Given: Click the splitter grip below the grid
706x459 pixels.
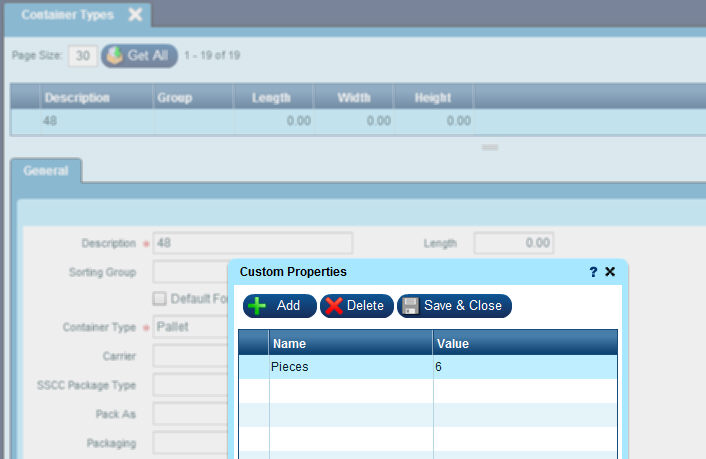Looking at the screenshot, I should [490, 147].
